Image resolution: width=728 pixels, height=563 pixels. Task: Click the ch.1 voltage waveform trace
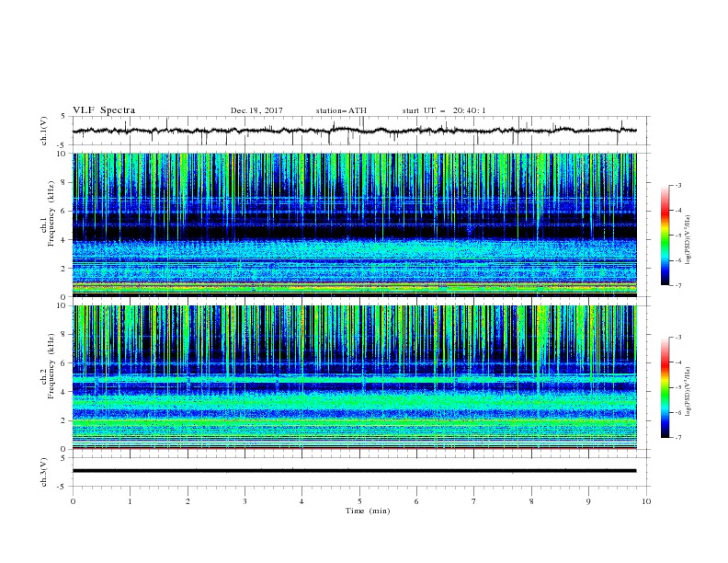coord(354,131)
